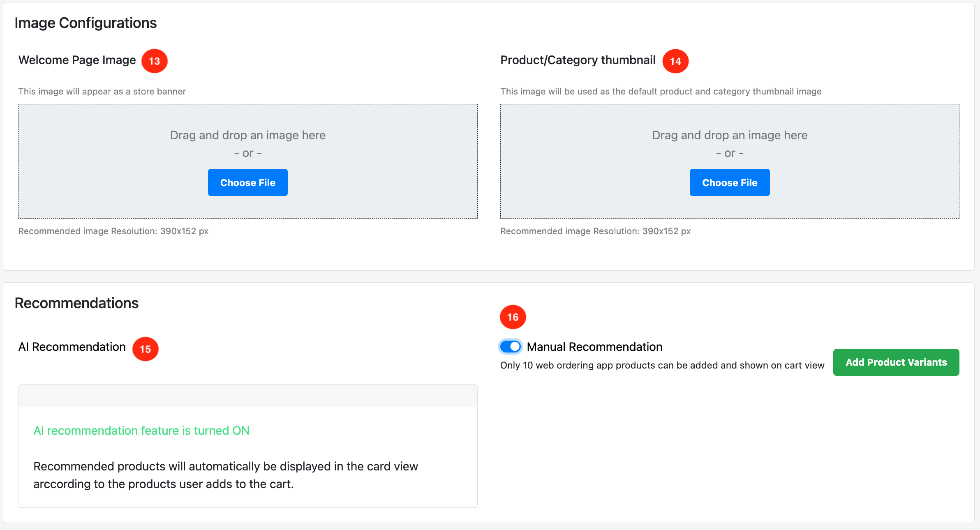Click the Image Configurations section title
980x530 pixels.
(x=86, y=23)
